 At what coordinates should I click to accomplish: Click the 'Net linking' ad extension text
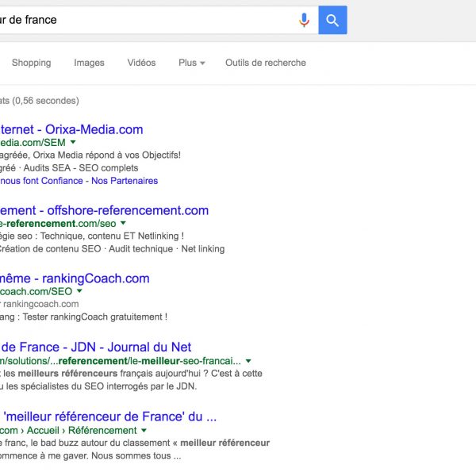coord(203,249)
